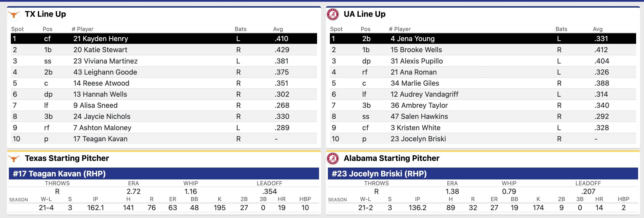Open the #17 Teagan Kavan (RHP) header bar
This screenshot has height=218, width=644.
164,173
